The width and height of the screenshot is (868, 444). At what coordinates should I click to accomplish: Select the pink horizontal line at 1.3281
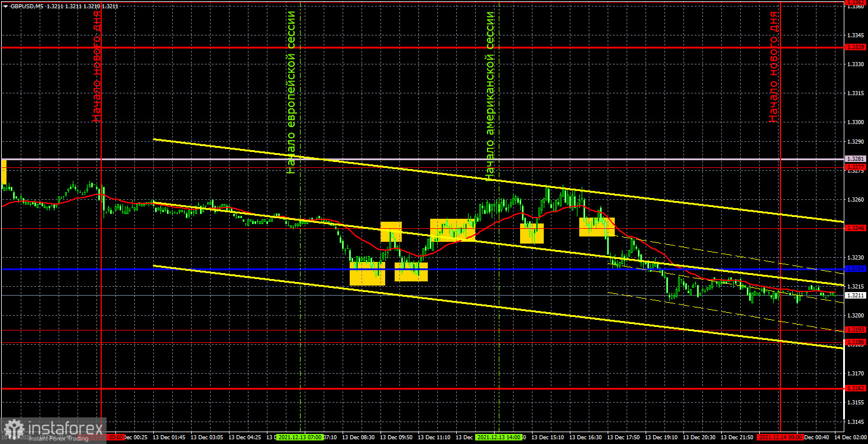pos(422,159)
